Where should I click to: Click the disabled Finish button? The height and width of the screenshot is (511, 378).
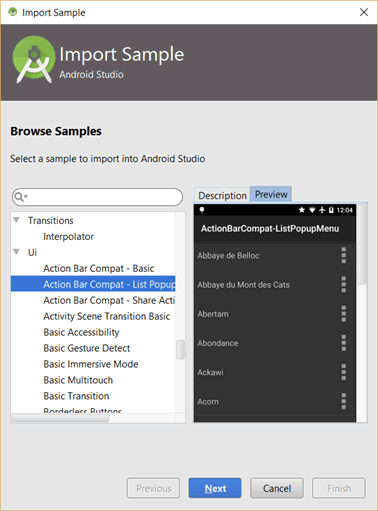point(339,488)
